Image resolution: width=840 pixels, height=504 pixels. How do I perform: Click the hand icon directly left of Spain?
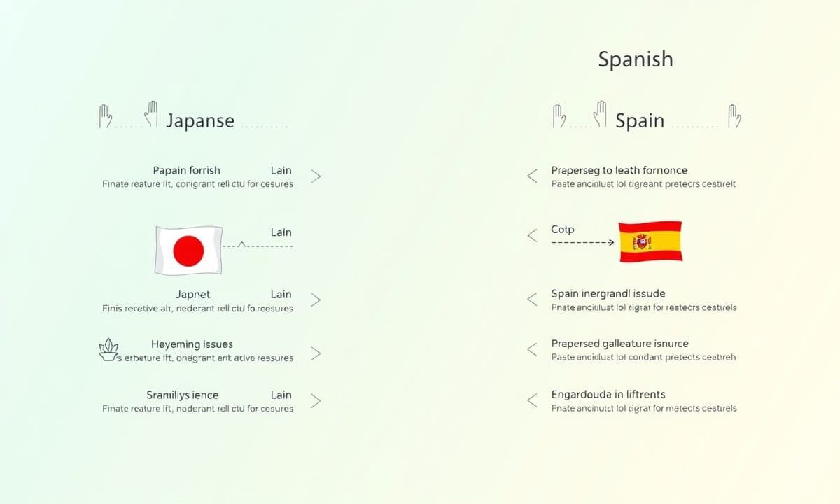click(x=600, y=114)
